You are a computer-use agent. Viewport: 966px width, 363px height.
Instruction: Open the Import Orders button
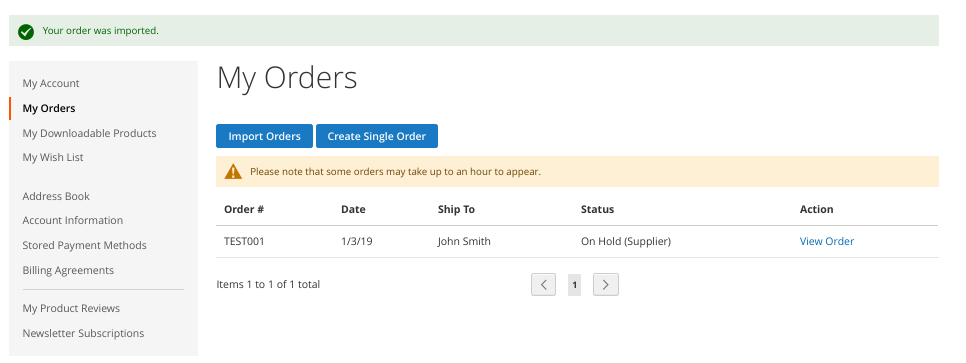click(x=264, y=136)
